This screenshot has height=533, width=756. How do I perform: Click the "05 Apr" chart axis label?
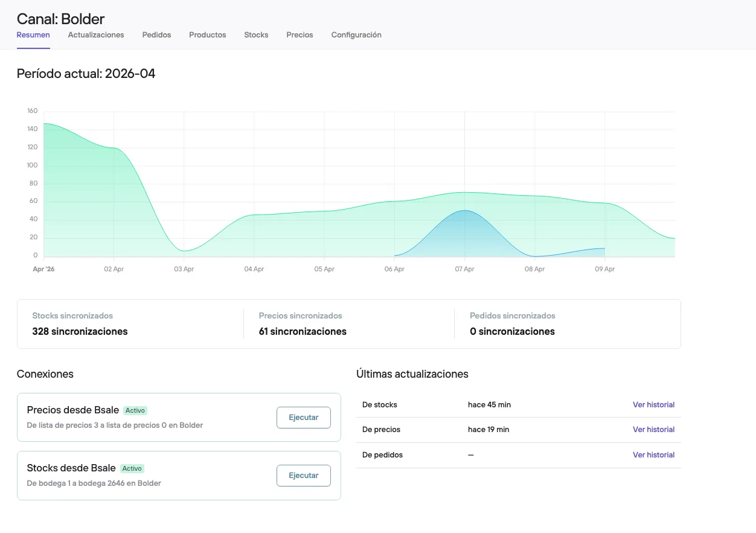pyautogui.click(x=324, y=270)
